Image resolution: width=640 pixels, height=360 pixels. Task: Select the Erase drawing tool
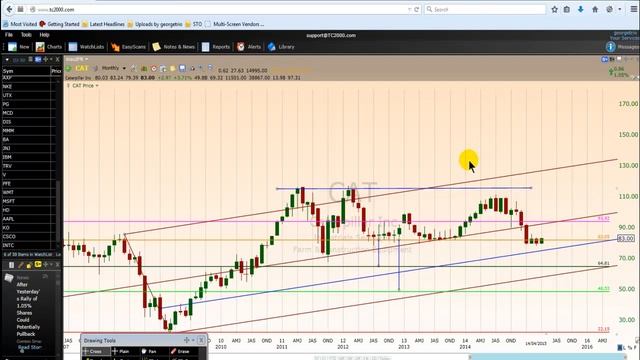point(183,351)
